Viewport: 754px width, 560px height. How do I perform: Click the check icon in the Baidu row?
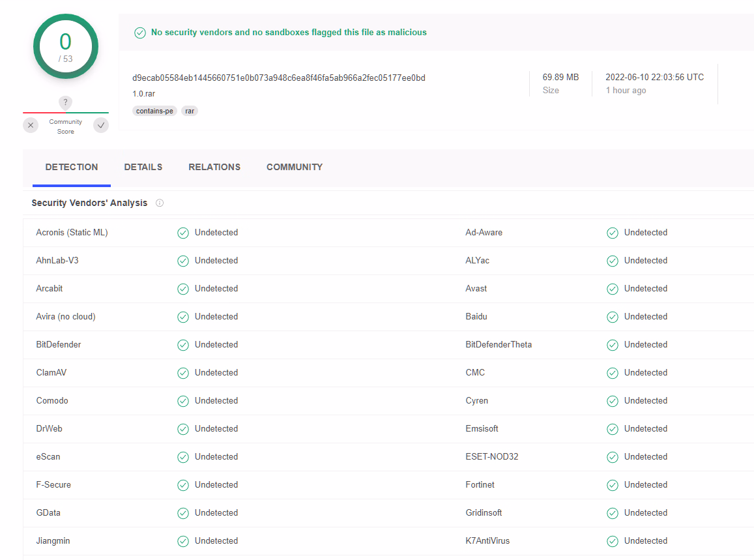pos(613,317)
